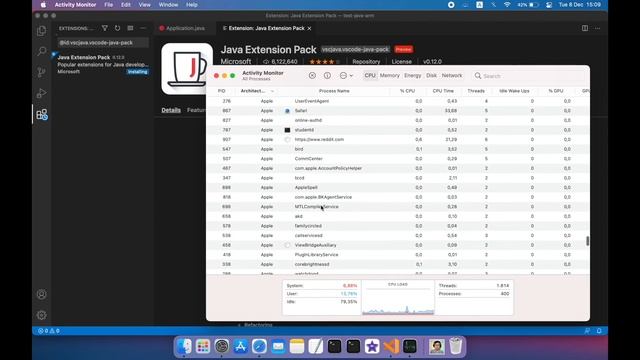The height and width of the screenshot is (360, 640).
Task: Open the License link on extension page
Action: point(402,62)
